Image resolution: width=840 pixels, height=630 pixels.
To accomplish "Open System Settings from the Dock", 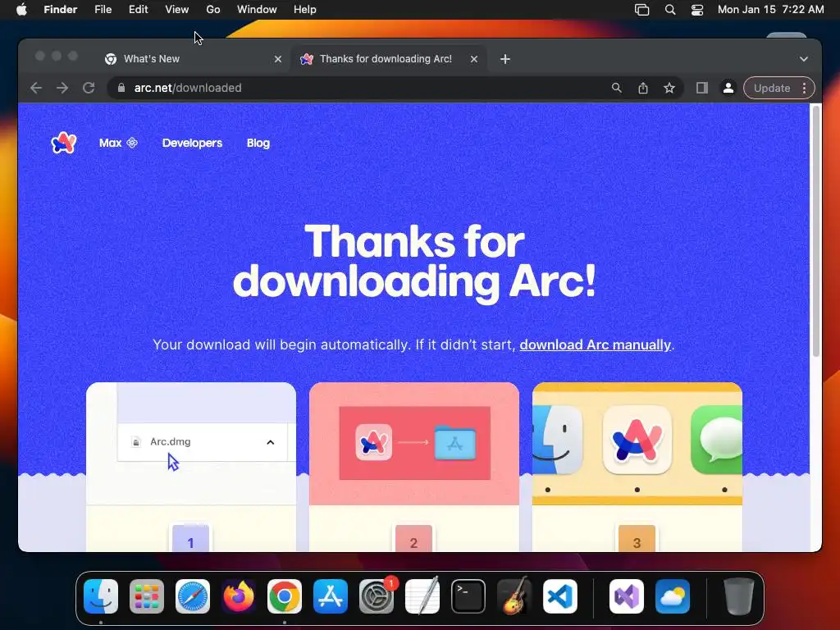I will coord(377,596).
